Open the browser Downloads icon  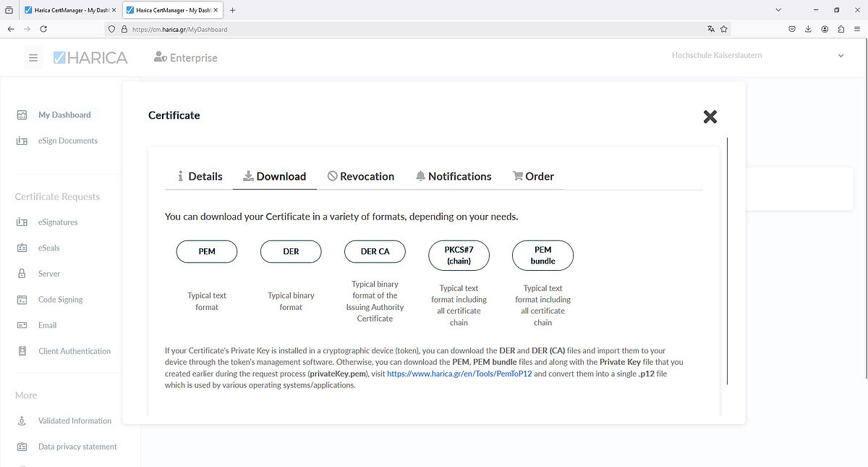[808, 29]
